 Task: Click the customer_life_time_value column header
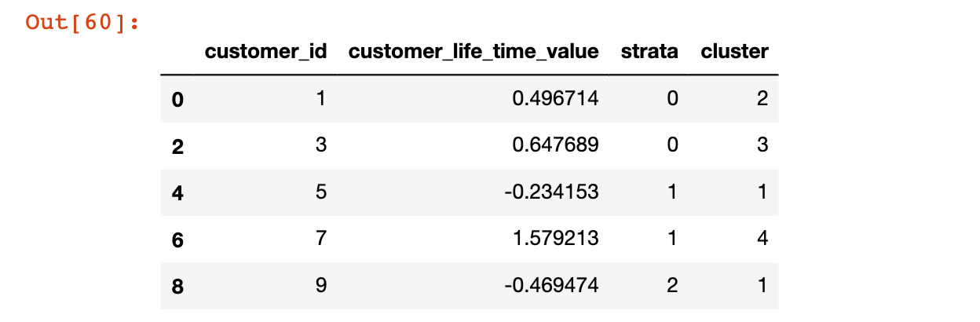point(474,52)
